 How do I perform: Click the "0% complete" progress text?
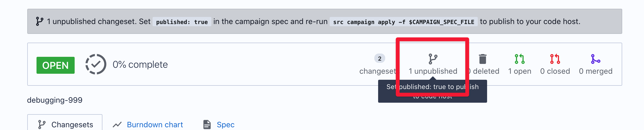140,64
